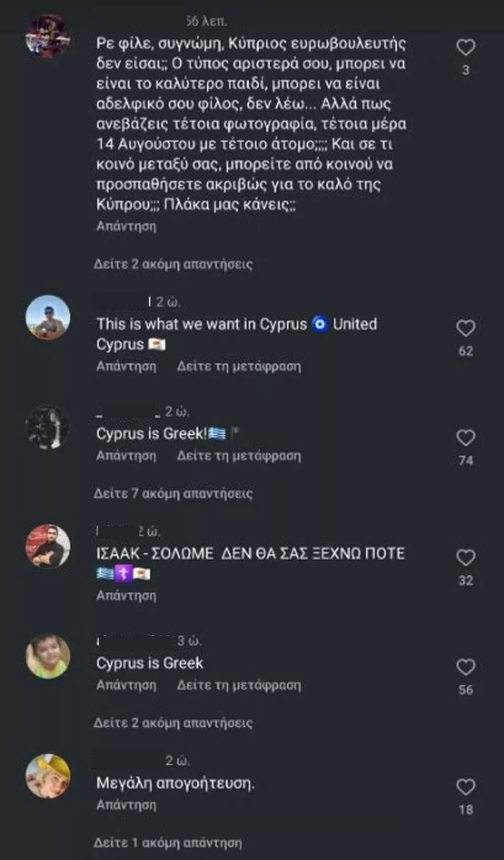
Task: Like the "Cyprus is Greek!" comment with 74 likes
Action: click(x=465, y=438)
